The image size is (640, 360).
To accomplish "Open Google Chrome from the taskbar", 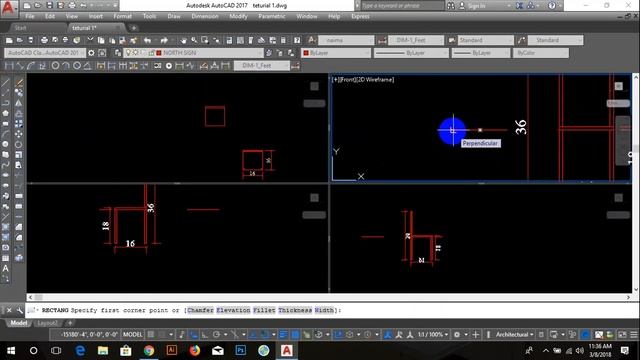I will pos(149,350).
